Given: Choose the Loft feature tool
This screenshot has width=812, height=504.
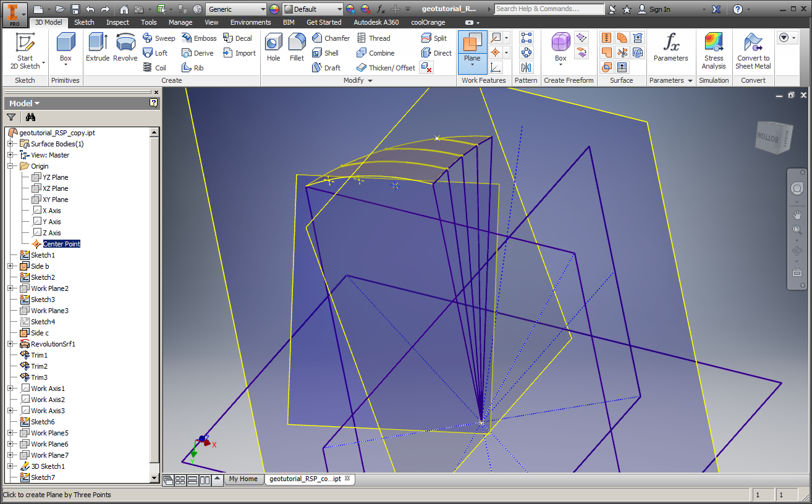Looking at the screenshot, I should point(155,53).
